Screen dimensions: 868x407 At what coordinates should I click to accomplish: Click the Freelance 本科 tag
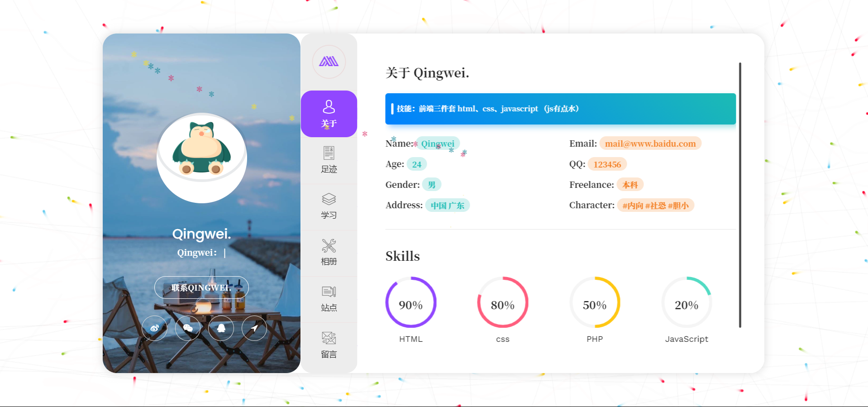click(630, 185)
